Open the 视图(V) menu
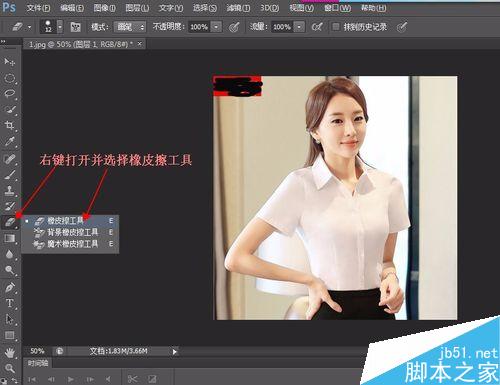This screenshot has height=385, width=500. pos(301,7)
